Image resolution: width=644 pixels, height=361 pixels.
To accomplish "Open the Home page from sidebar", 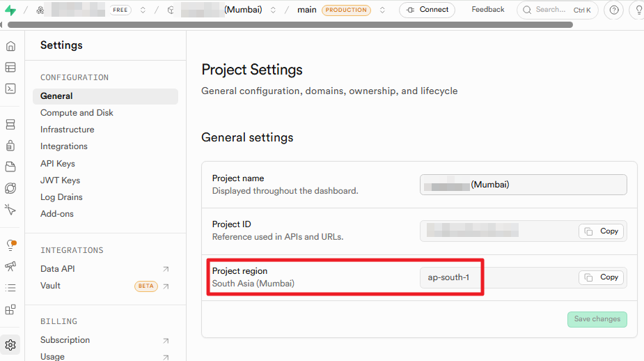I will click(10, 46).
